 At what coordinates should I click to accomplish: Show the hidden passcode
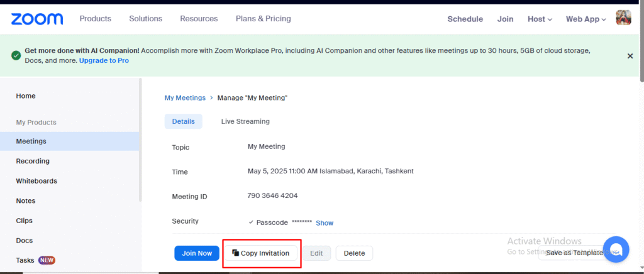click(x=325, y=223)
